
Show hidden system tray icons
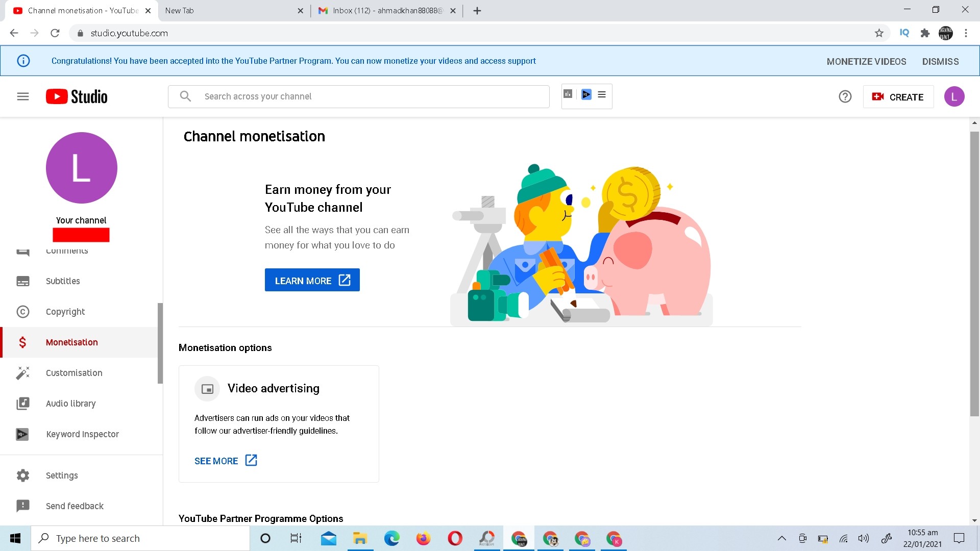point(781,538)
